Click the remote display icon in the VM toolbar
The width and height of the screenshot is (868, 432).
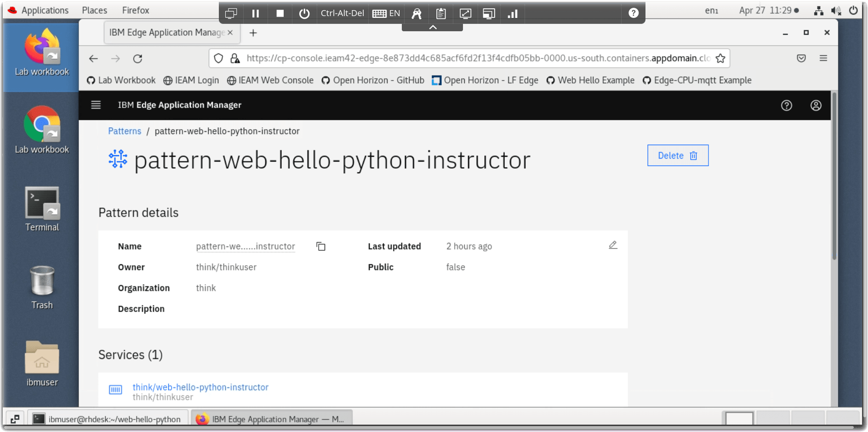click(489, 13)
